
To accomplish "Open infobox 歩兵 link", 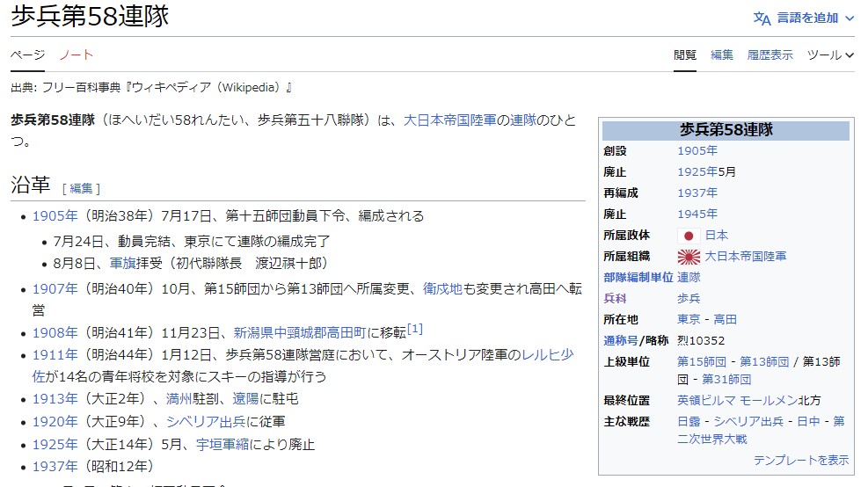I will [689, 298].
